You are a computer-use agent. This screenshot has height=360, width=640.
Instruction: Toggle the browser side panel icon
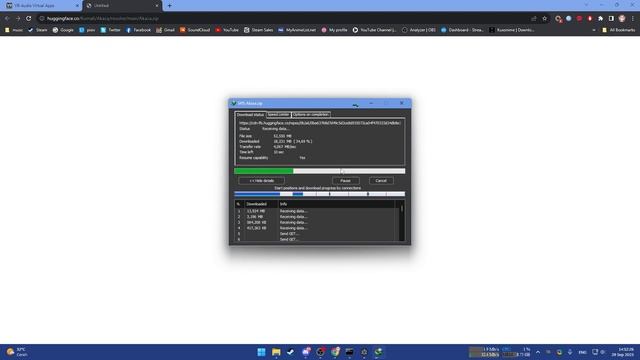pyautogui.click(x=611, y=18)
